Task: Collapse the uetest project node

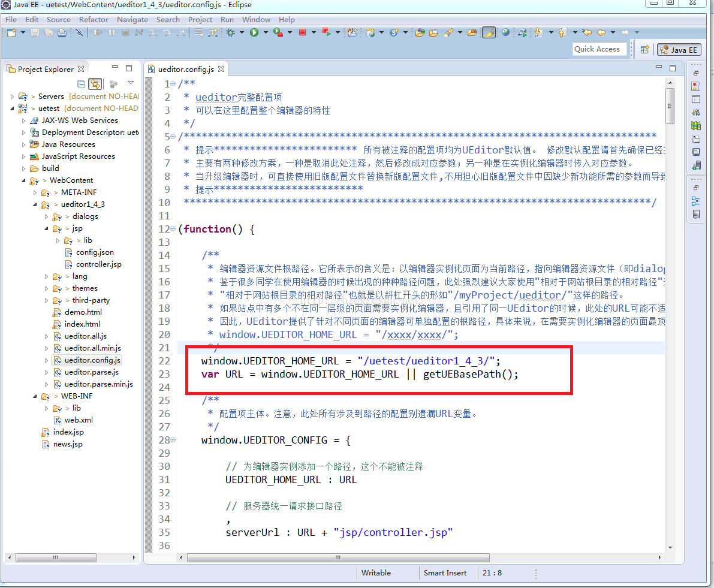Action: pyautogui.click(x=13, y=108)
